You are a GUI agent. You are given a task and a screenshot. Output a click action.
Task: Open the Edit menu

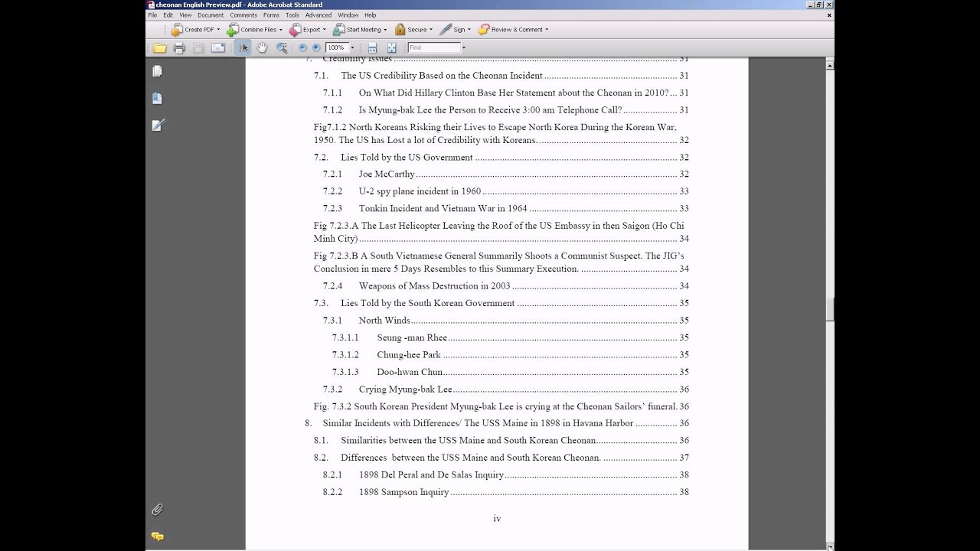[168, 15]
